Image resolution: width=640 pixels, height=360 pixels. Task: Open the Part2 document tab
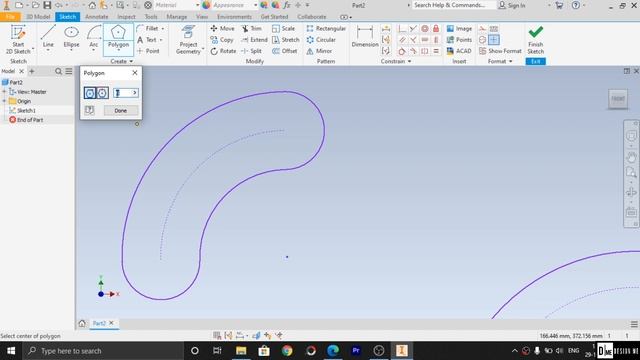coord(103,323)
